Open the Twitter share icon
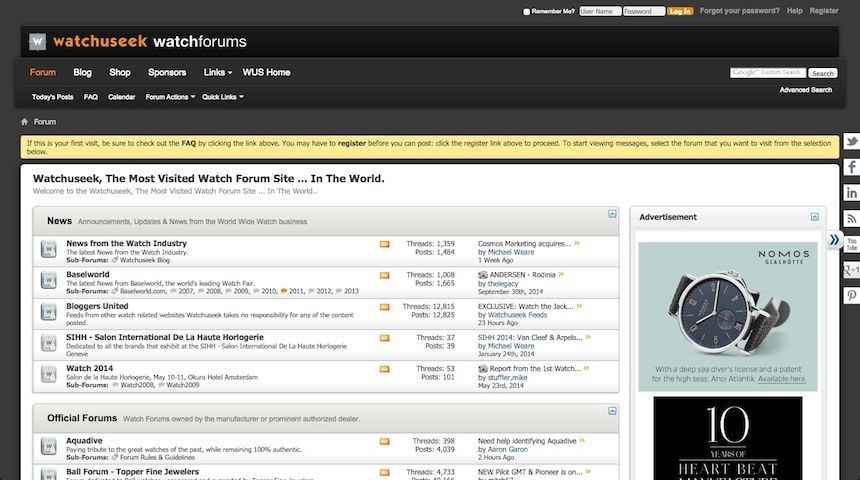Screen dimensions: 860x480 point(851,142)
